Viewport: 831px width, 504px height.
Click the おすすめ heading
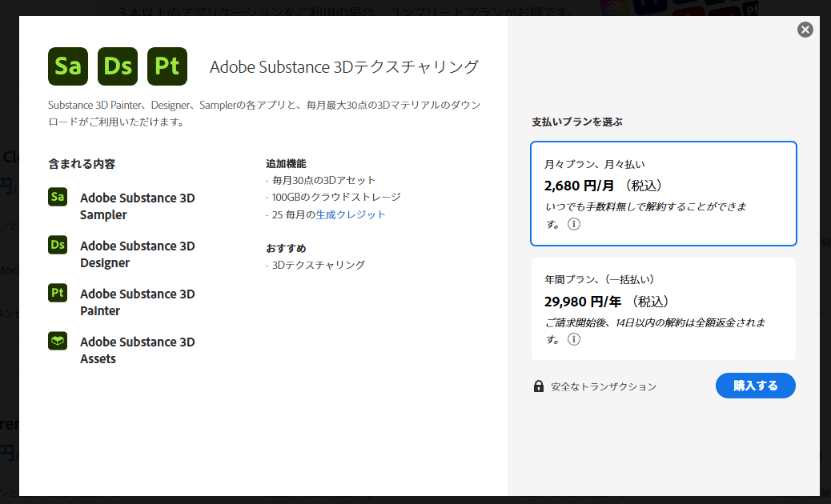[286, 248]
